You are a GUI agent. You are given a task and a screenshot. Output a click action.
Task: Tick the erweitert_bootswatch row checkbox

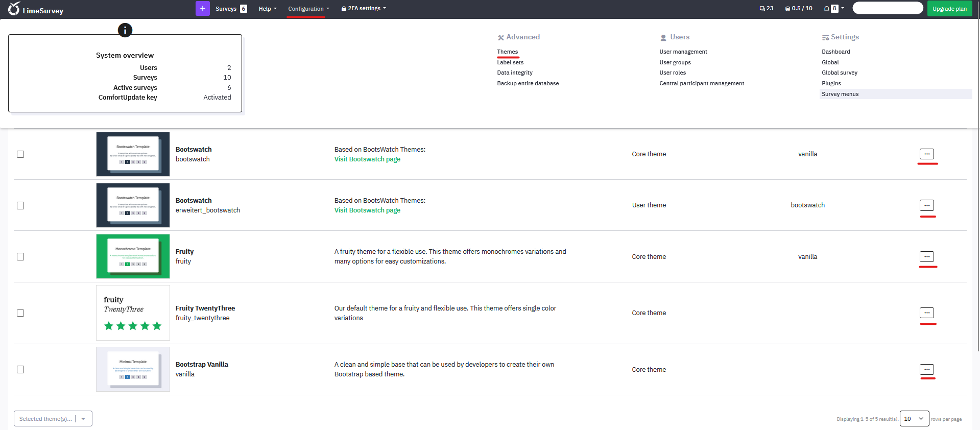(x=20, y=206)
